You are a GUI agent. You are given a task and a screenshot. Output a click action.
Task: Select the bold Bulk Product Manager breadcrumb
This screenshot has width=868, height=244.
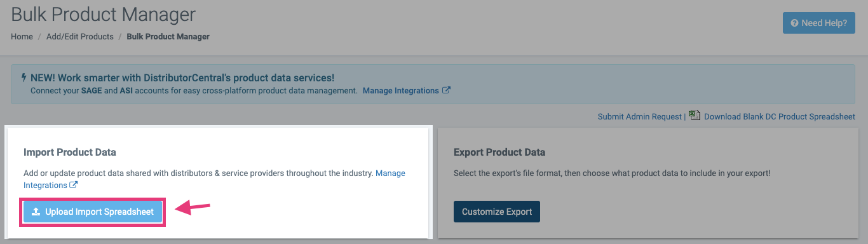[x=168, y=37]
